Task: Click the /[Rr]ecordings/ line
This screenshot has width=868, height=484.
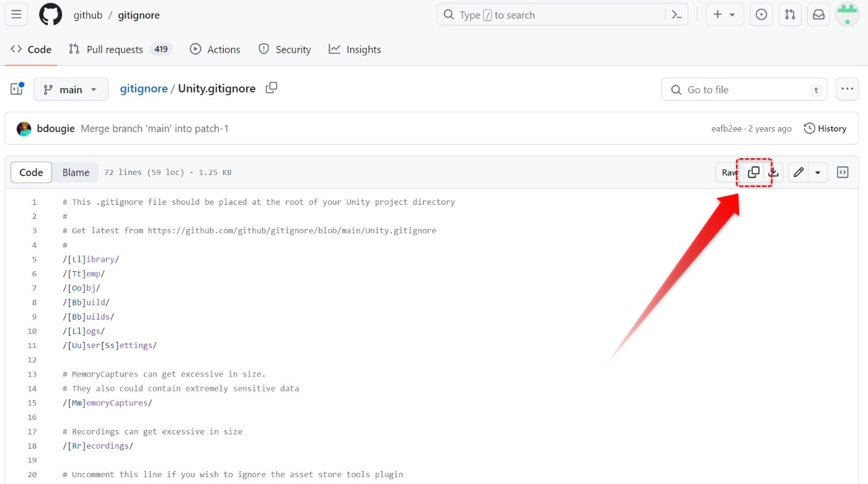Action: [x=98, y=446]
